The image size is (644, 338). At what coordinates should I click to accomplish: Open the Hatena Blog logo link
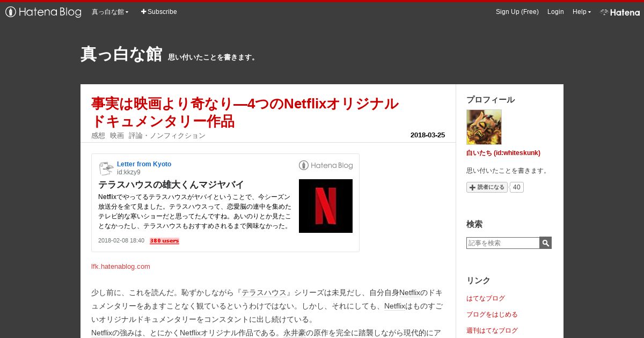coord(43,12)
